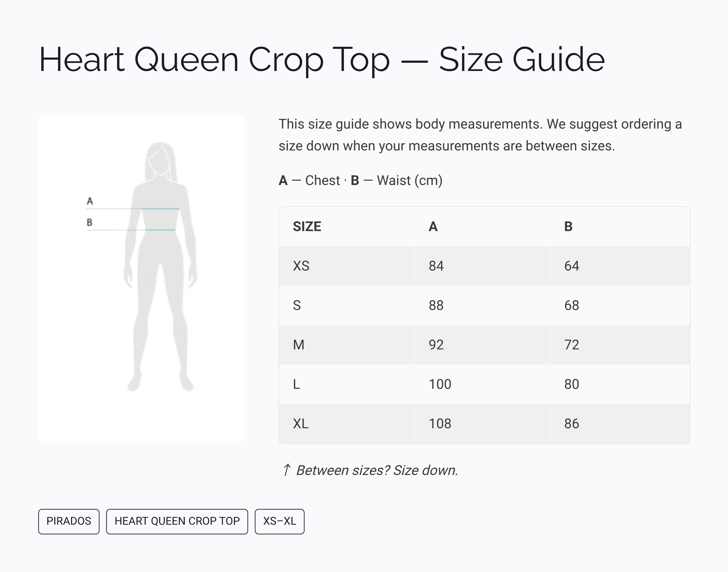Select the XL size row label

point(301,424)
